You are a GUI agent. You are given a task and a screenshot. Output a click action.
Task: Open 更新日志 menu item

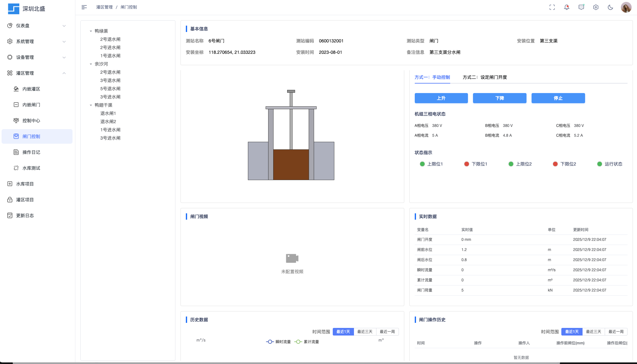click(x=37, y=216)
